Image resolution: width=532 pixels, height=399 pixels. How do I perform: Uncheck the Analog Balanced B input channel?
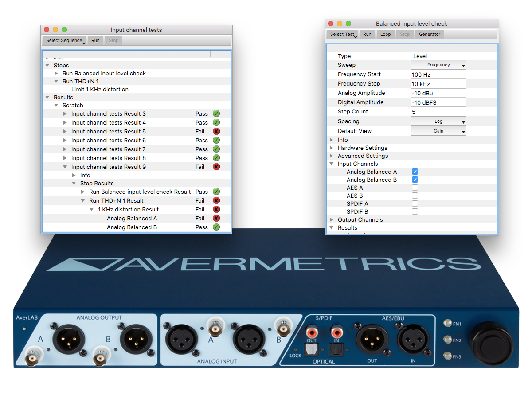pos(415,180)
